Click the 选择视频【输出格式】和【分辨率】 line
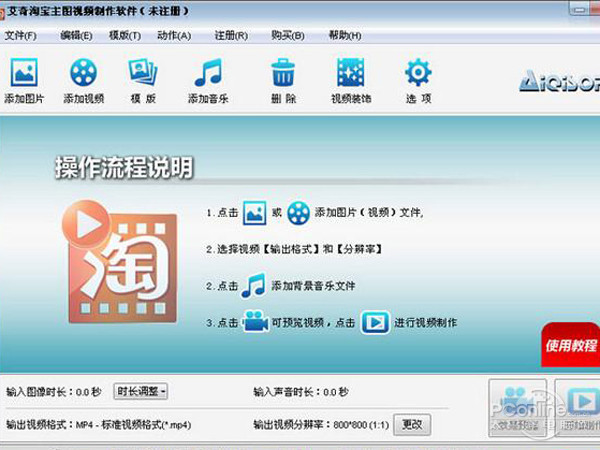 click(294, 249)
